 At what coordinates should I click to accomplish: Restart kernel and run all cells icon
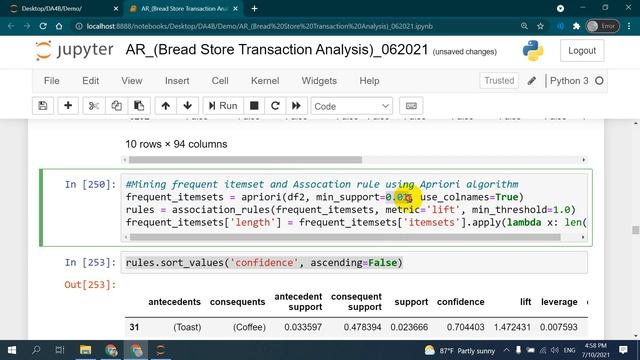pyautogui.click(x=296, y=106)
